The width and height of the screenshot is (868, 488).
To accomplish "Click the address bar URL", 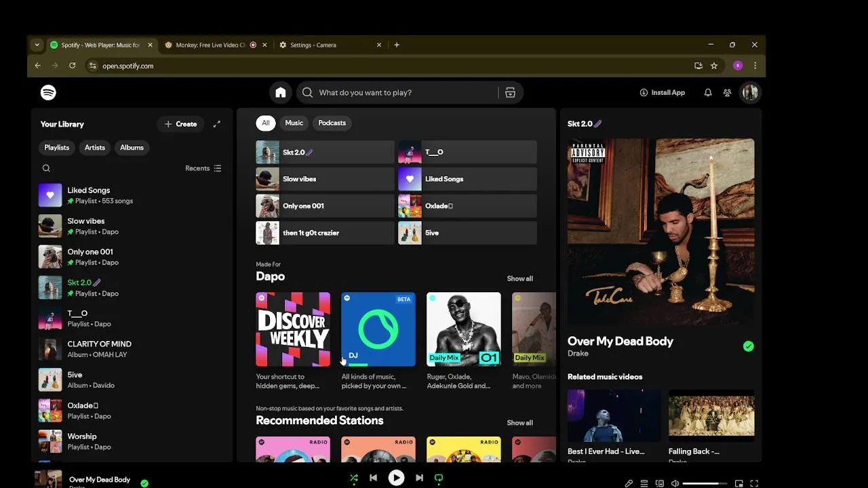I will [x=127, y=66].
